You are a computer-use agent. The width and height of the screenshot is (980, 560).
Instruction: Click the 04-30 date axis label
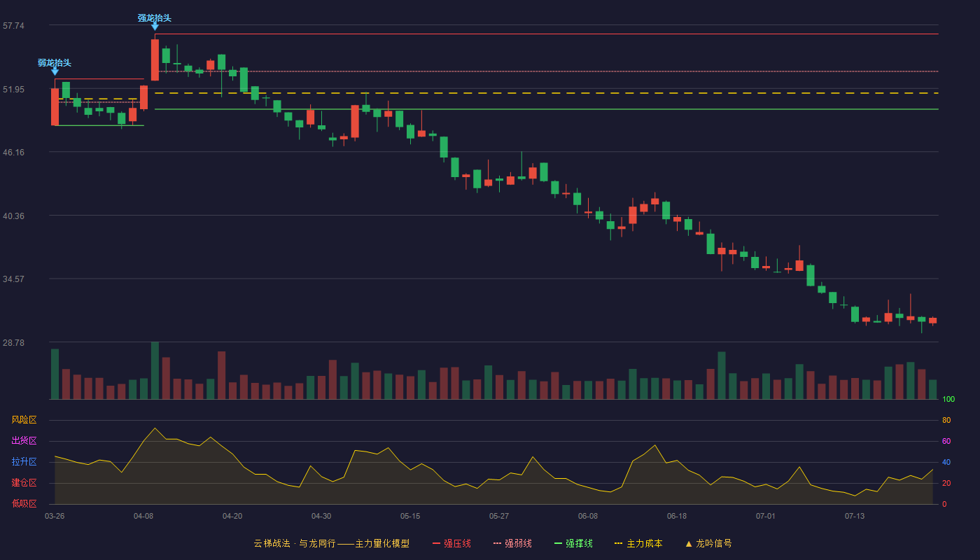(x=321, y=516)
